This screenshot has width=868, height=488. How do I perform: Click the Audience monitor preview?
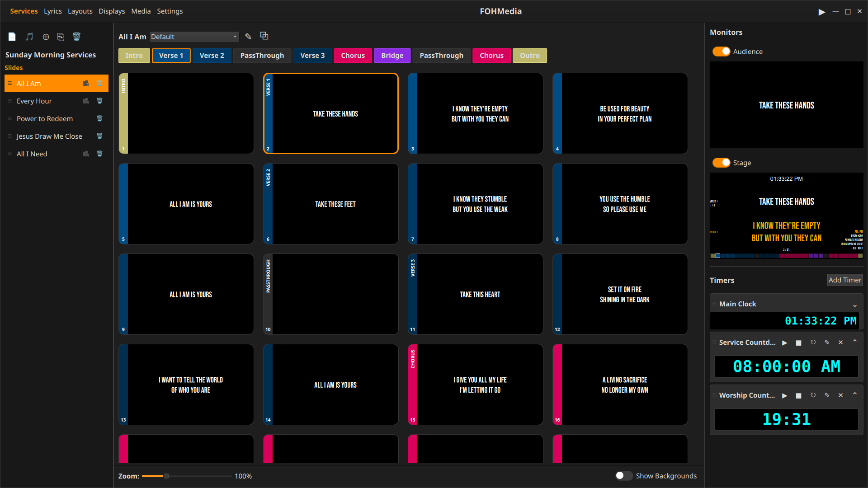(786, 105)
